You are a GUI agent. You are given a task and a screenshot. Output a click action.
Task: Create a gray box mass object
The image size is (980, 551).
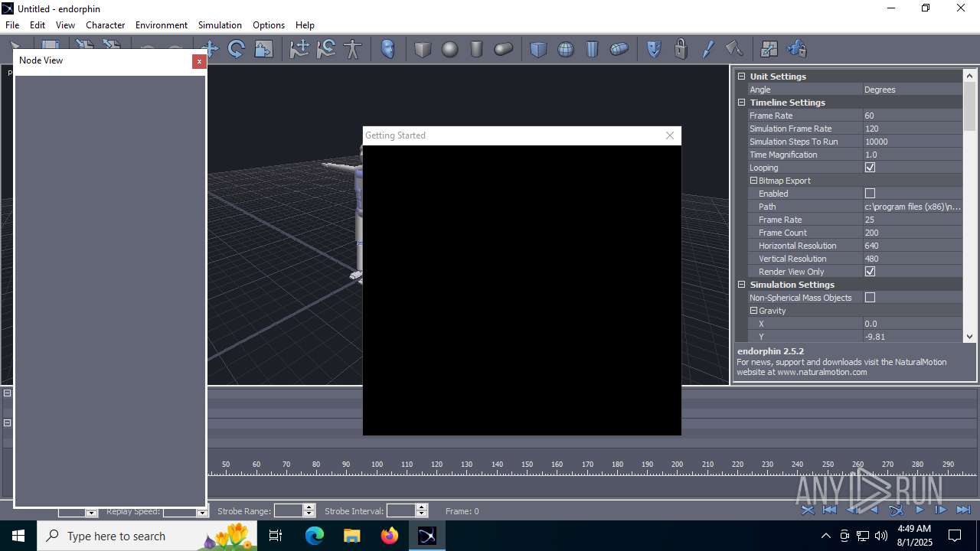coord(423,49)
